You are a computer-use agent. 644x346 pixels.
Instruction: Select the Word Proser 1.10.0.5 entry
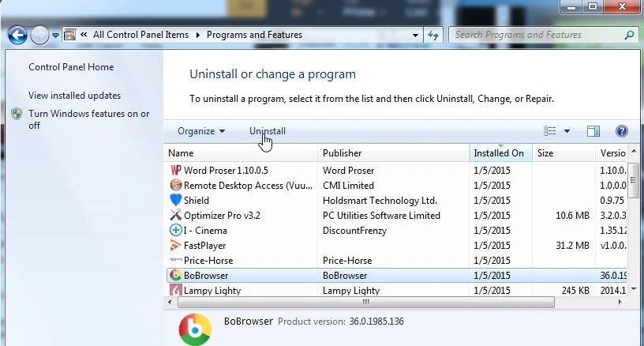point(226,171)
